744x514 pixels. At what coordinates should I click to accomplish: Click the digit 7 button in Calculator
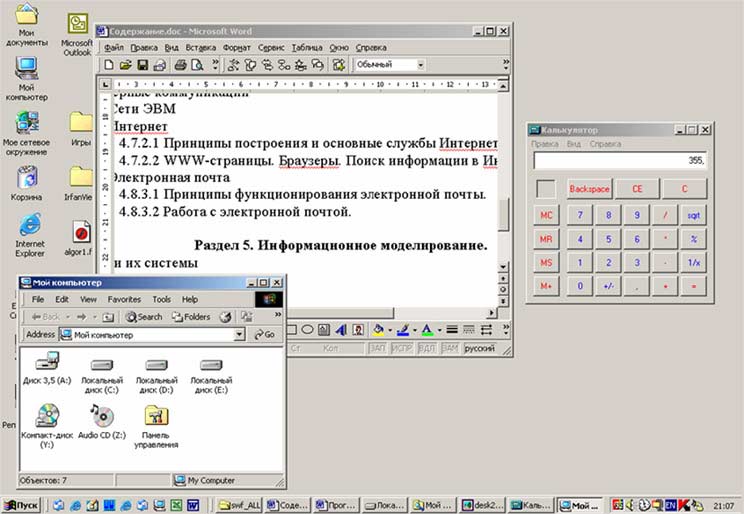point(580,215)
